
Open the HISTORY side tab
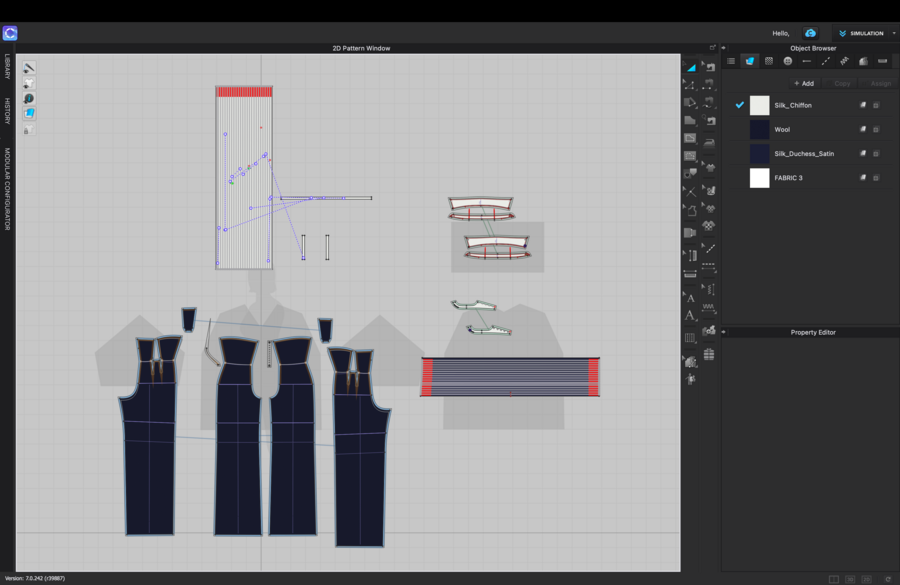click(x=7, y=111)
